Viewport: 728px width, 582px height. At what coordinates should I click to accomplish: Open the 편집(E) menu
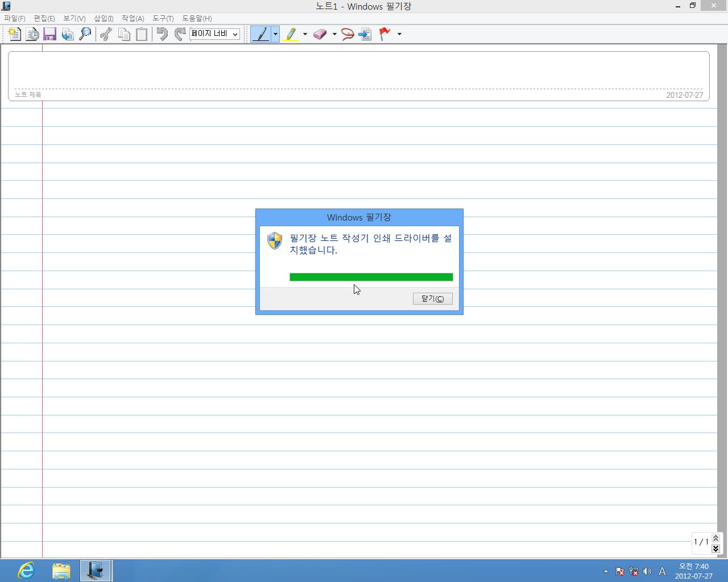[44, 18]
